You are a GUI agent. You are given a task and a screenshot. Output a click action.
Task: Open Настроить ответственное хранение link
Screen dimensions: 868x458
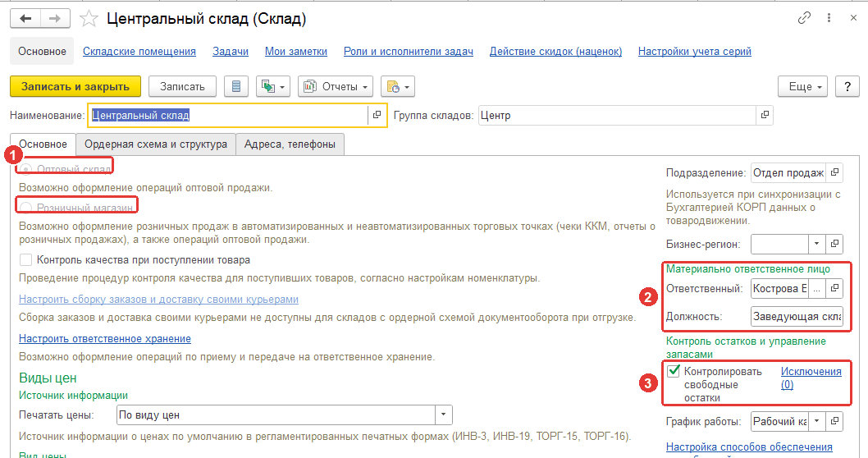[105, 338]
